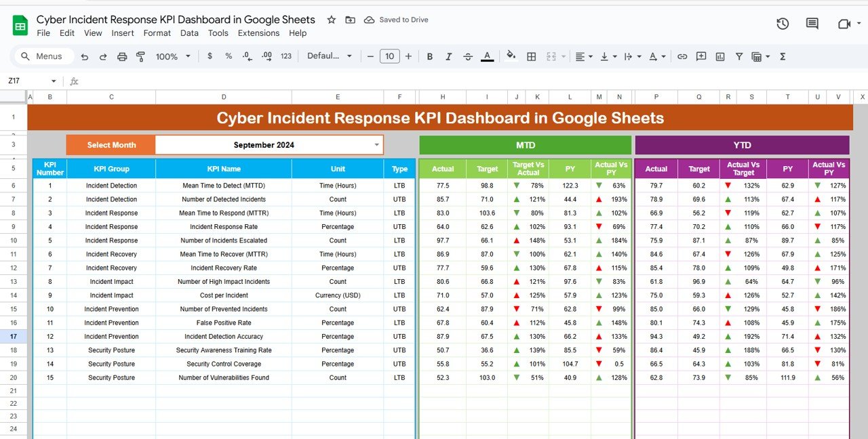868x439 pixels.
Task: Open the Extensions menu
Action: tap(258, 33)
